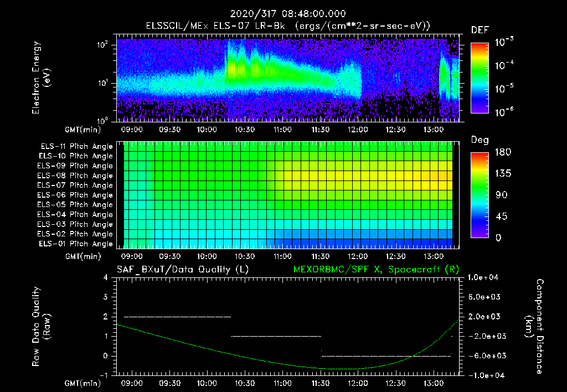Screen dimensions: 567x392
Task: Click the 1.0e+04 right-axis value
Action: pyautogui.click(x=483, y=277)
